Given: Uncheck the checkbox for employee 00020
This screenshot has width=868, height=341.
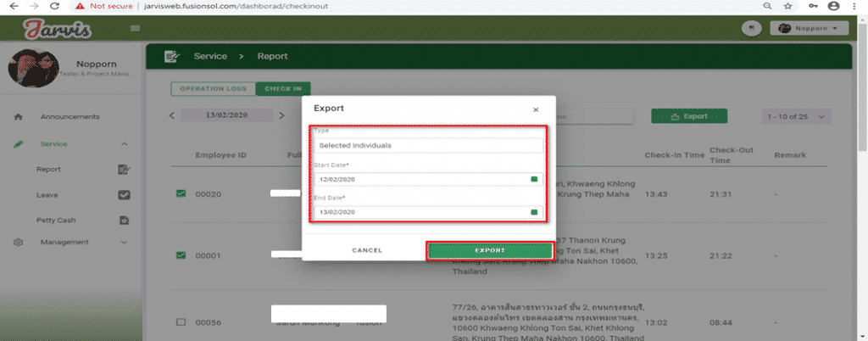Looking at the screenshot, I should click(181, 194).
